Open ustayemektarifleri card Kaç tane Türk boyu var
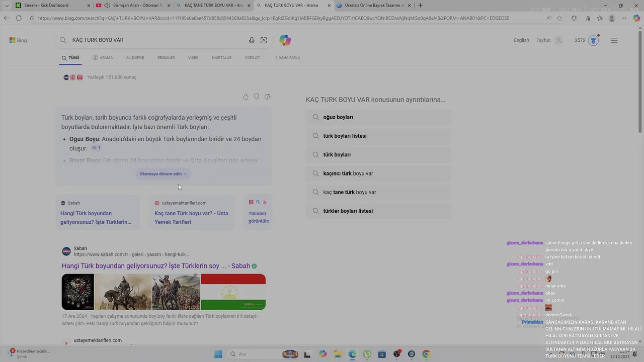The height and width of the screenshot is (362, 644). 192,212
